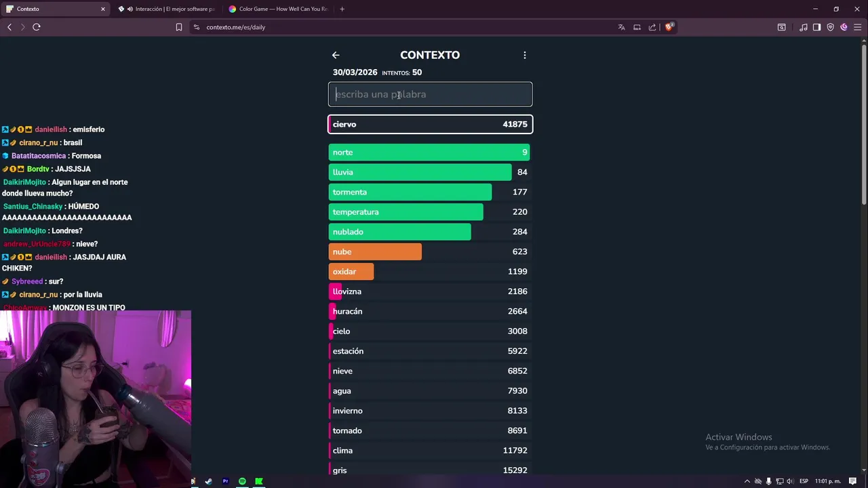Image resolution: width=868 pixels, height=488 pixels.
Task: Toggle the browser sidebar panel icon
Action: point(816,27)
